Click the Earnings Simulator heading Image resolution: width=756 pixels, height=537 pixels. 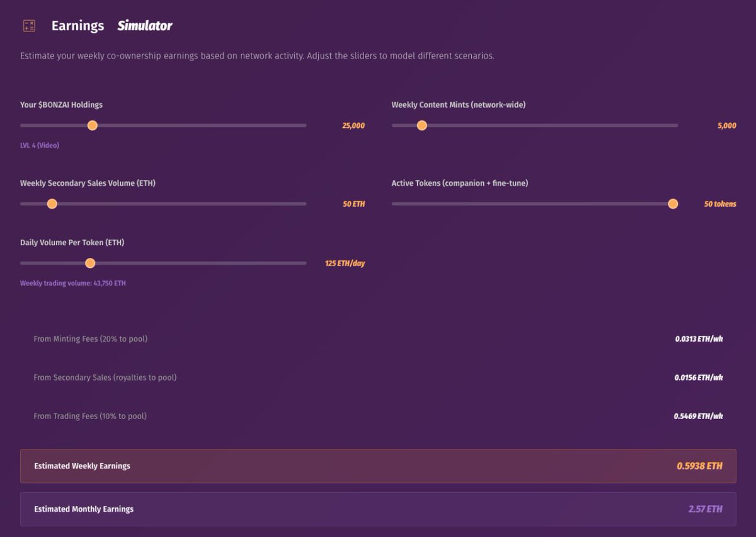click(x=112, y=26)
